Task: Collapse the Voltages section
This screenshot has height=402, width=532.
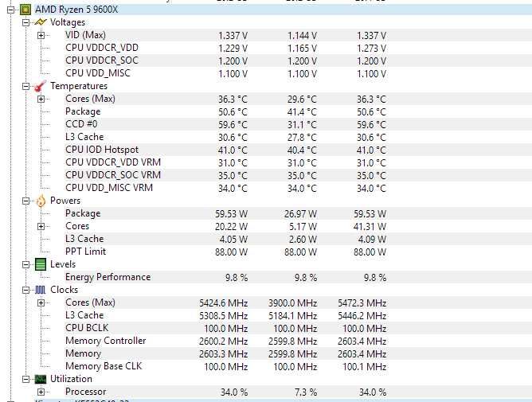Action: [x=25, y=22]
